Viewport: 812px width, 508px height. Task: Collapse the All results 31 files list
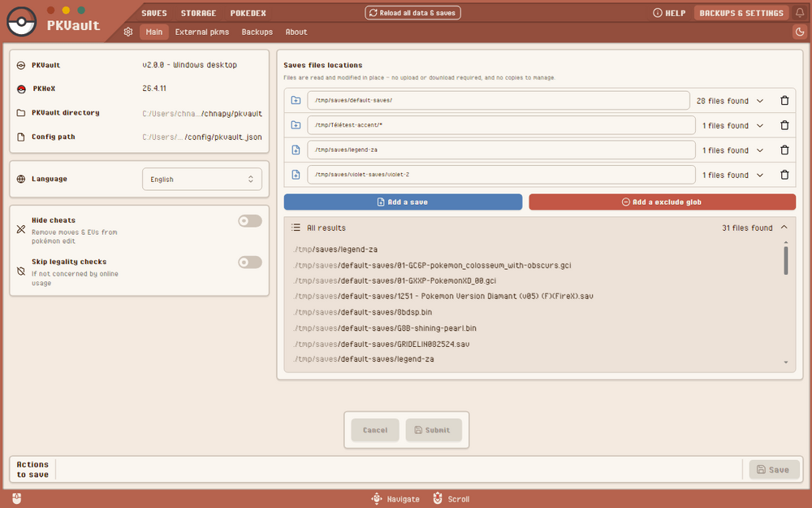784,228
